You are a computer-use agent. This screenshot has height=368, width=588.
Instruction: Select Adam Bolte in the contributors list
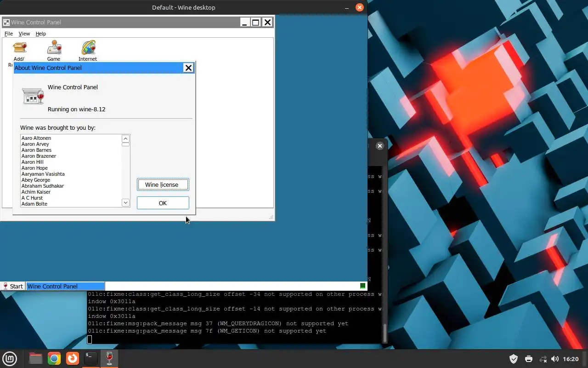(34, 204)
